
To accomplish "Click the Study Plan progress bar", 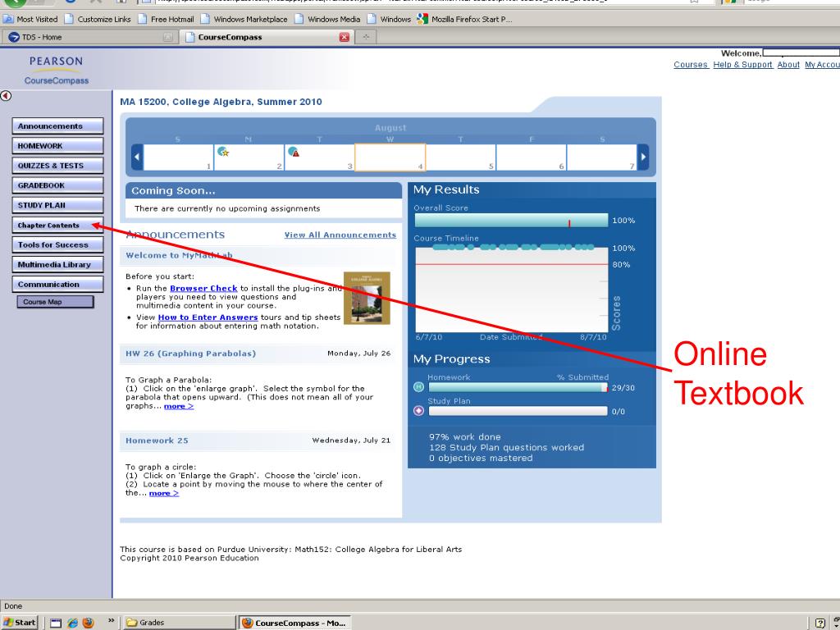I will pos(518,411).
